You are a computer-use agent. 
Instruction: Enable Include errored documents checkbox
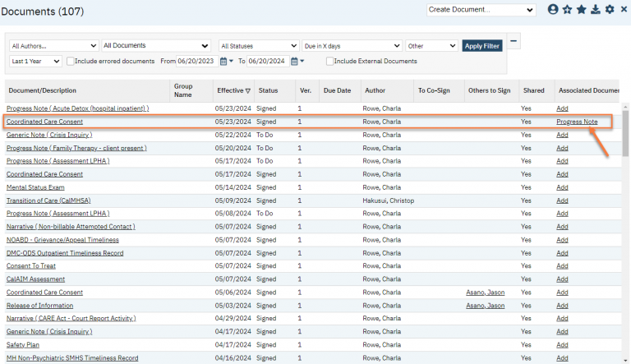click(x=71, y=61)
